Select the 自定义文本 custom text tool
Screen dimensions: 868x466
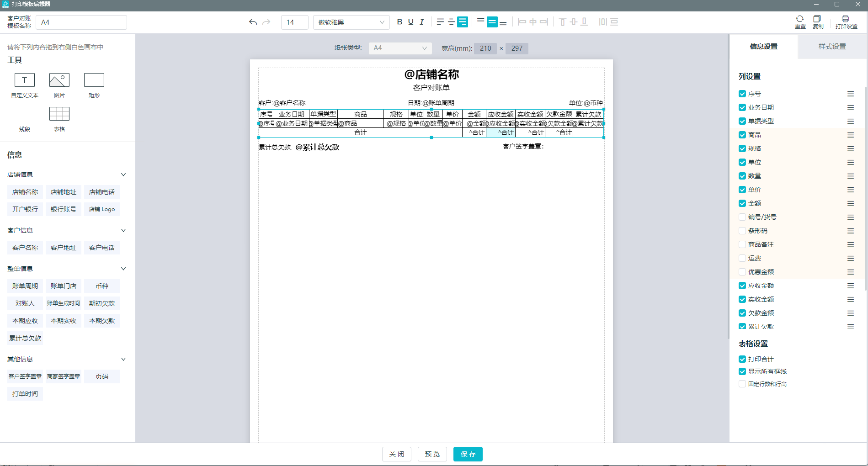[25, 85]
